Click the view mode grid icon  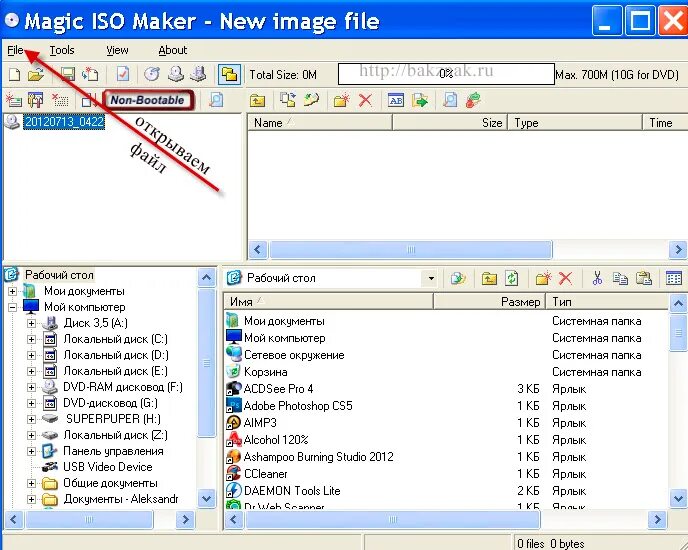point(674,278)
